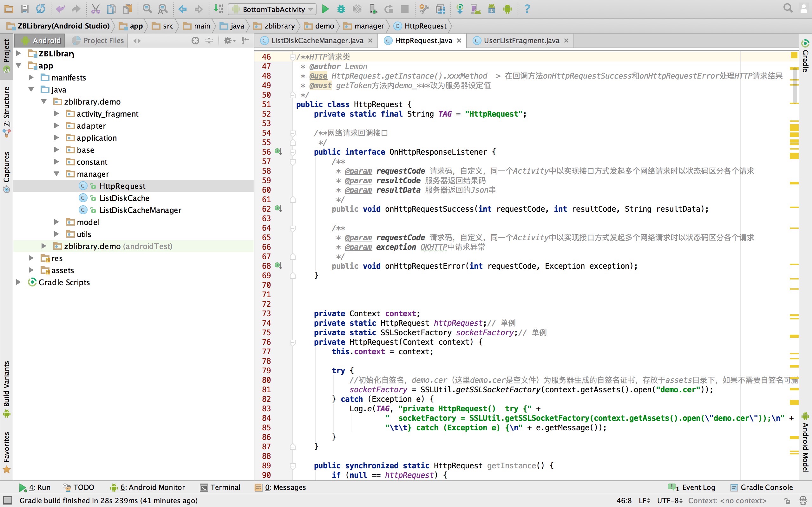
Task: Toggle the tool window quick access button at bottom left
Action: (7, 500)
